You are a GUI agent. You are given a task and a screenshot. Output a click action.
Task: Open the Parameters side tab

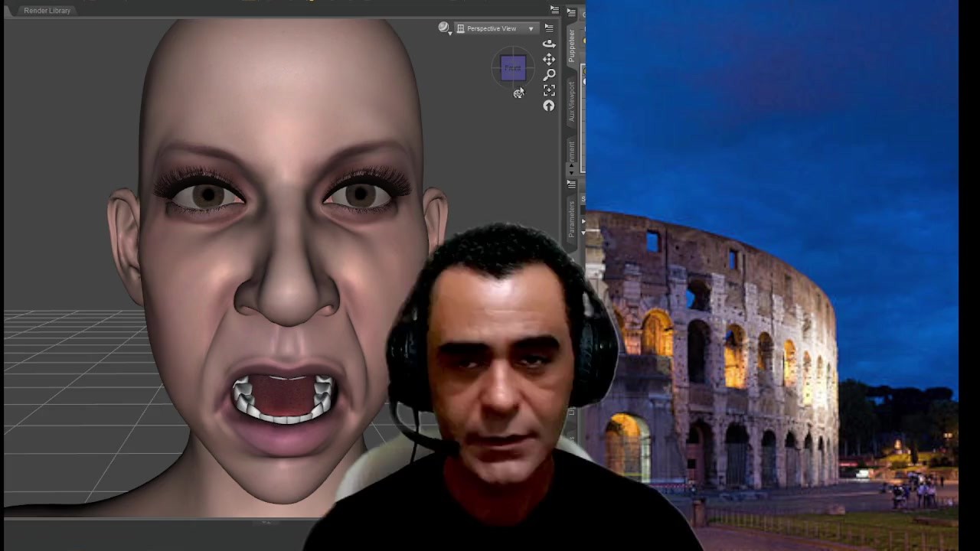coord(571,219)
